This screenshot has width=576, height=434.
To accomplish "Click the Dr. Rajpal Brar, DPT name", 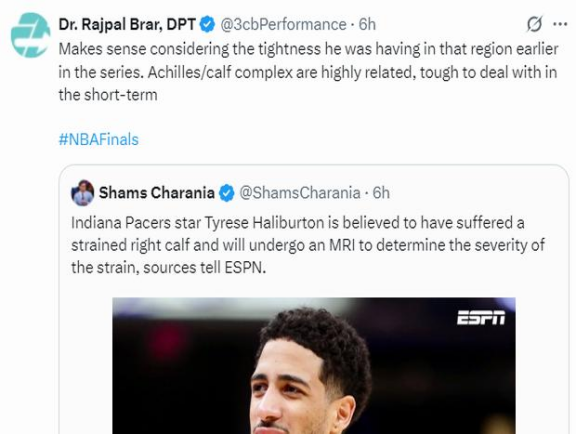I will tap(127, 25).
